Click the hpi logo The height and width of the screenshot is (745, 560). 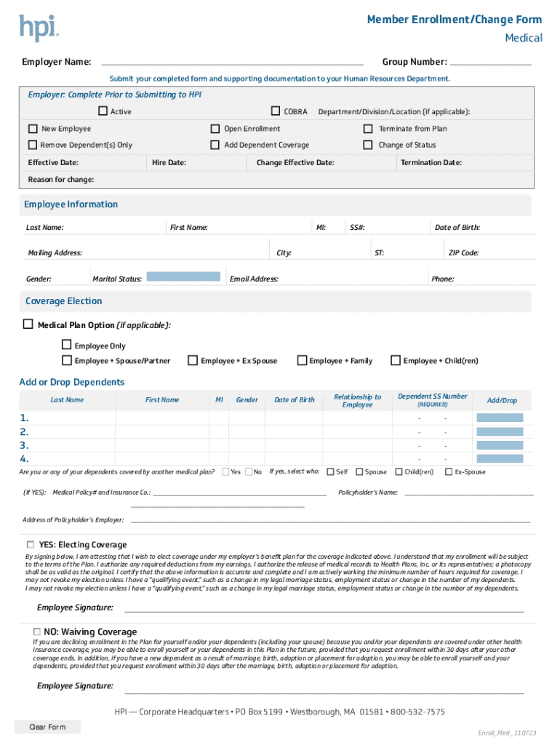(38, 28)
